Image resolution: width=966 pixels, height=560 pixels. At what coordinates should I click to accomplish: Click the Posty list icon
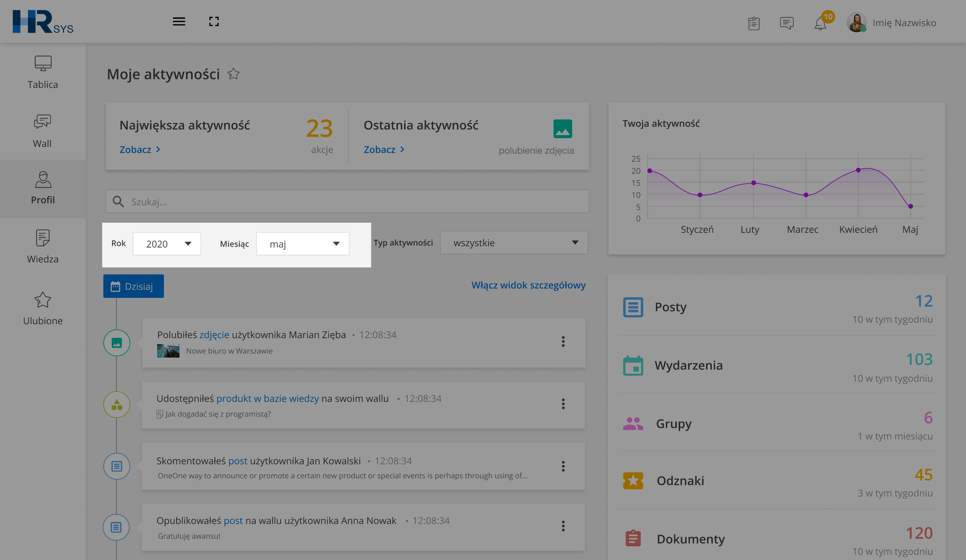(x=633, y=307)
